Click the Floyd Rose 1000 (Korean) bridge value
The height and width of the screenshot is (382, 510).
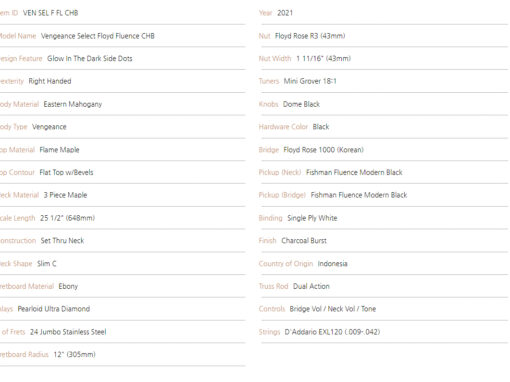pos(323,150)
